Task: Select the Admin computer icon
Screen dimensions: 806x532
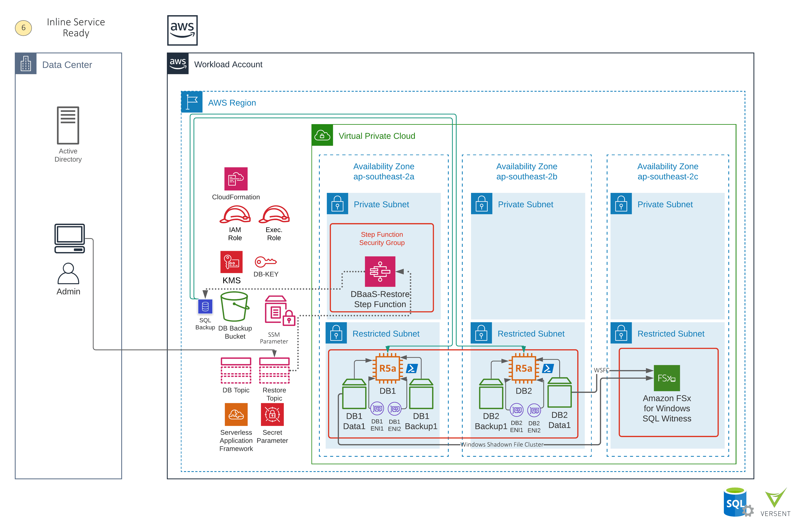Action: 70,239
